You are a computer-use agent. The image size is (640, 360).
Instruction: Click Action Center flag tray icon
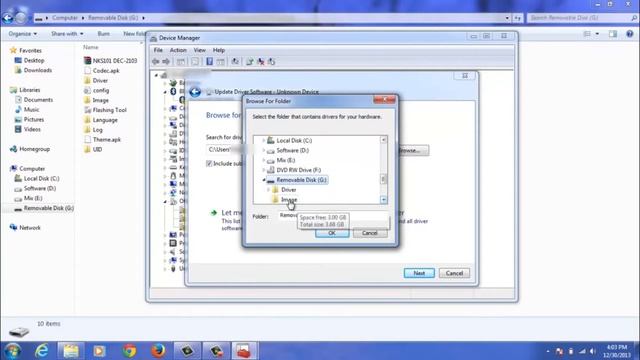[559, 351]
